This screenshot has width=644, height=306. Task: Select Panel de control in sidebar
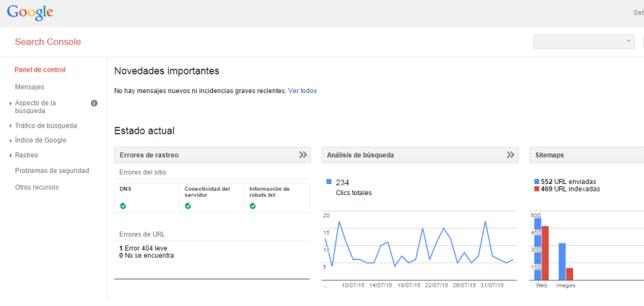click(40, 69)
